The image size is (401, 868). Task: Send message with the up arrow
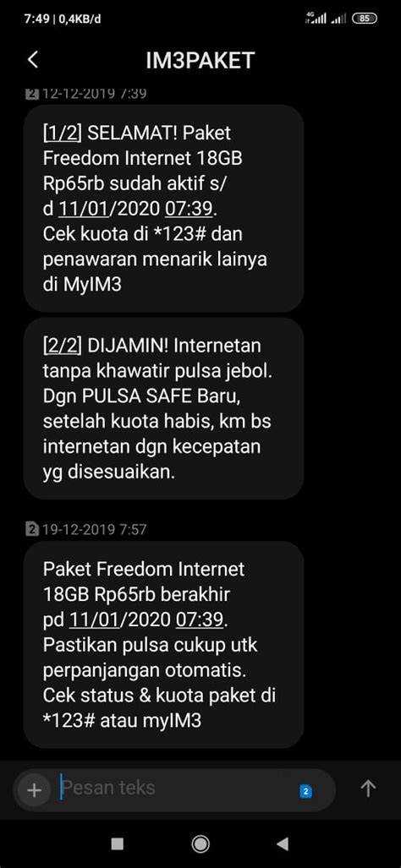click(x=368, y=789)
